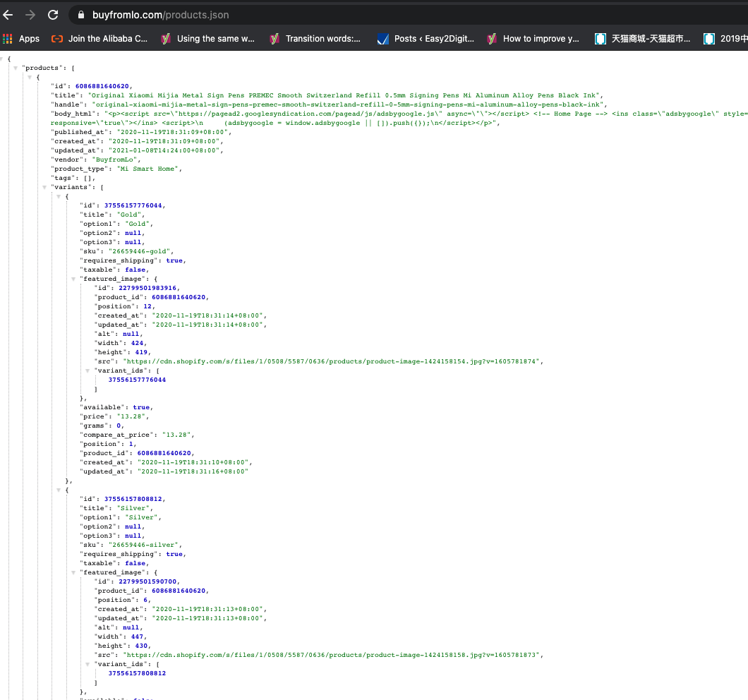Collapse the "variant_ids" array containing 37556157808812
Viewport: 748px width, 700px height.
tap(88, 664)
